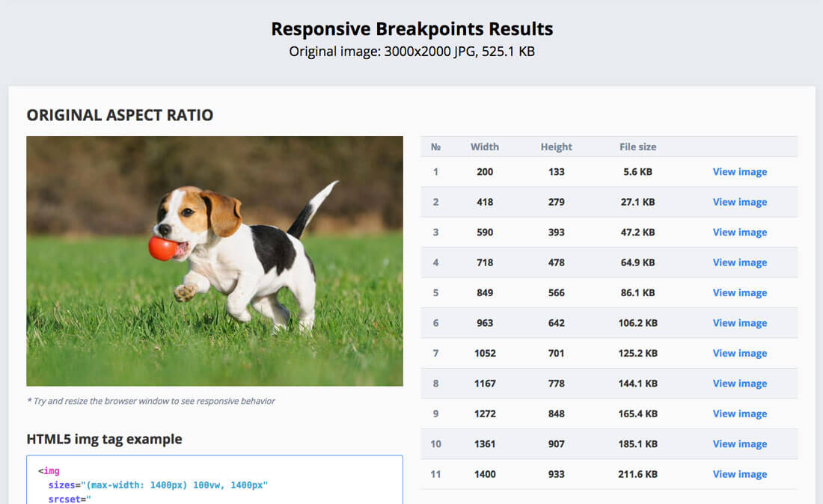Click the Original Aspect Ratio section title
823x504 pixels.
pos(120,115)
